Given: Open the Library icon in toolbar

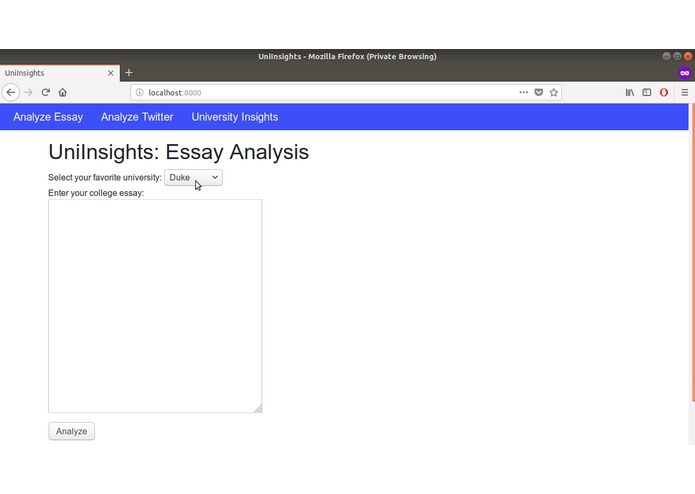Looking at the screenshot, I should click(x=630, y=93).
